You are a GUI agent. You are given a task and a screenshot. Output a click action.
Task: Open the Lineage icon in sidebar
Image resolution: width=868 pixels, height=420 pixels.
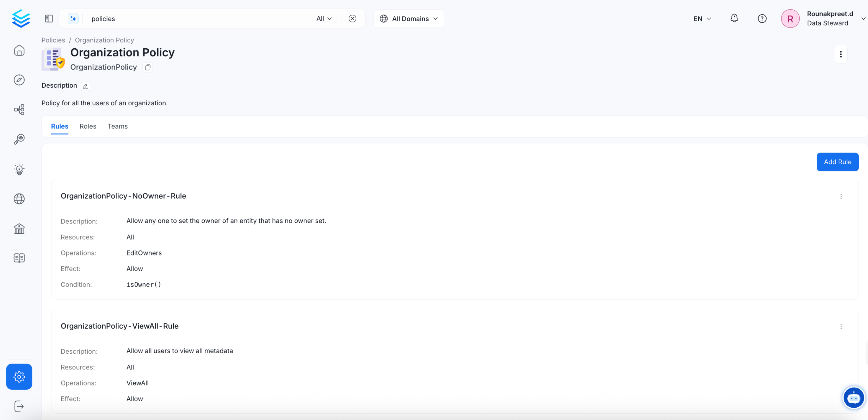[x=19, y=109]
